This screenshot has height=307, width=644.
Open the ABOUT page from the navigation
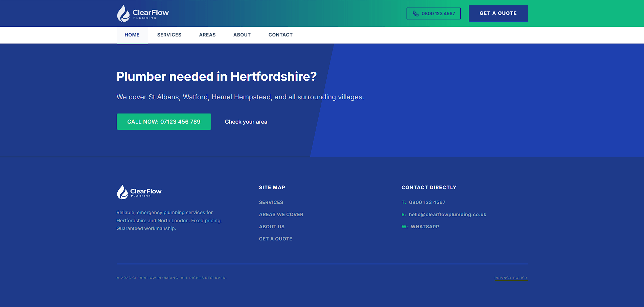(x=242, y=35)
